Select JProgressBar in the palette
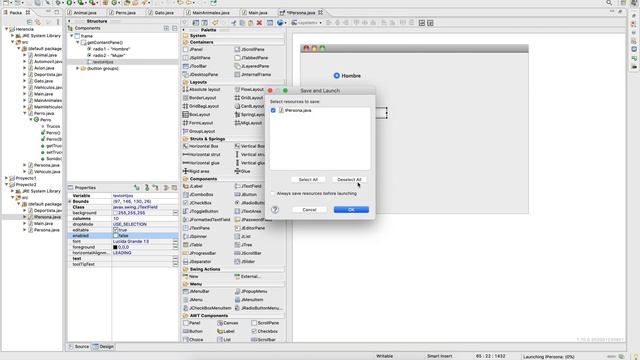 (200, 253)
